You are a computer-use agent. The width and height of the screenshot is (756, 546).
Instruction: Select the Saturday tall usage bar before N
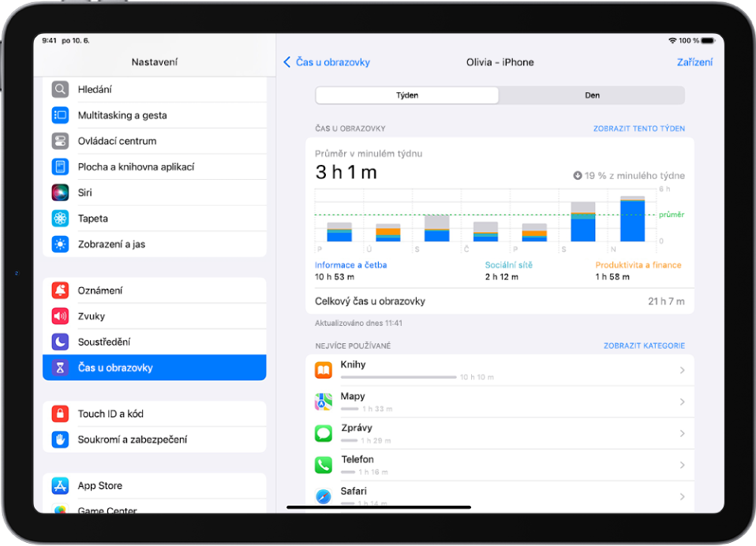[583, 222]
